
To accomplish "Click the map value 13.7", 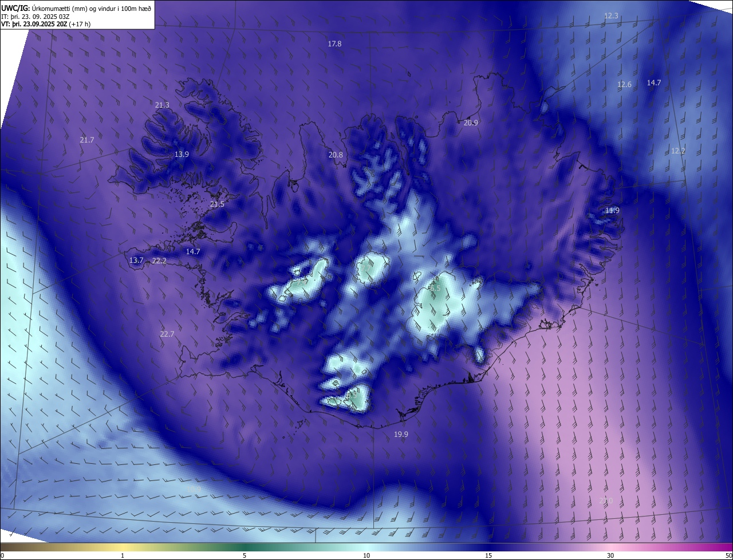I will click(x=136, y=261).
